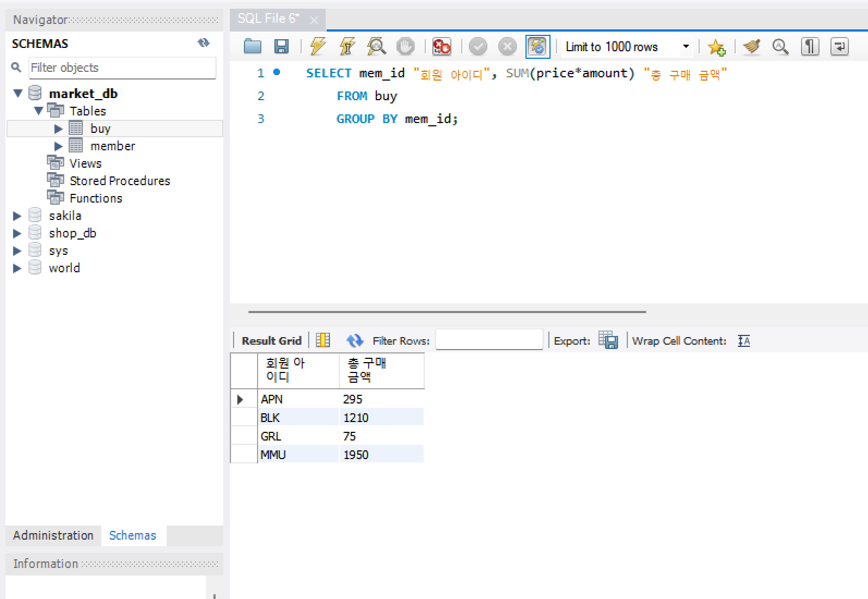Click the Stored Procedures folder icon
Screen dimensions: 868x599
click(56, 180)
